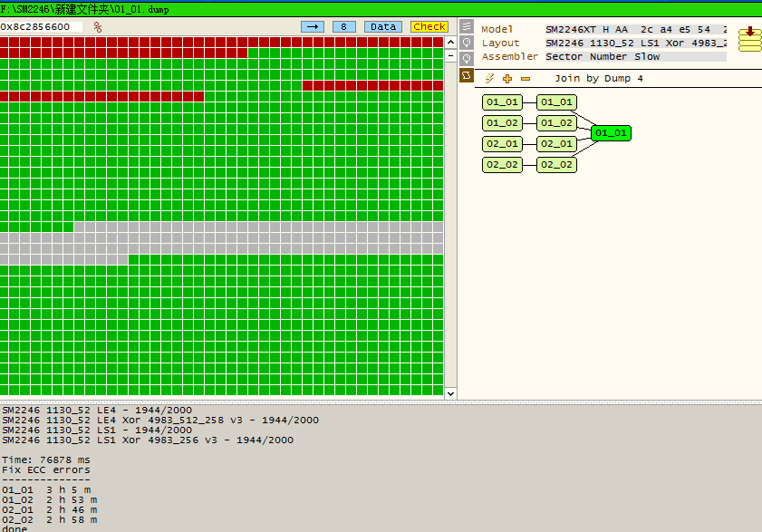The width and height of the screenshot is (762, 532).
Task: Click the yellow stack icon with red arrow
Action: click(x=749, y=39)
